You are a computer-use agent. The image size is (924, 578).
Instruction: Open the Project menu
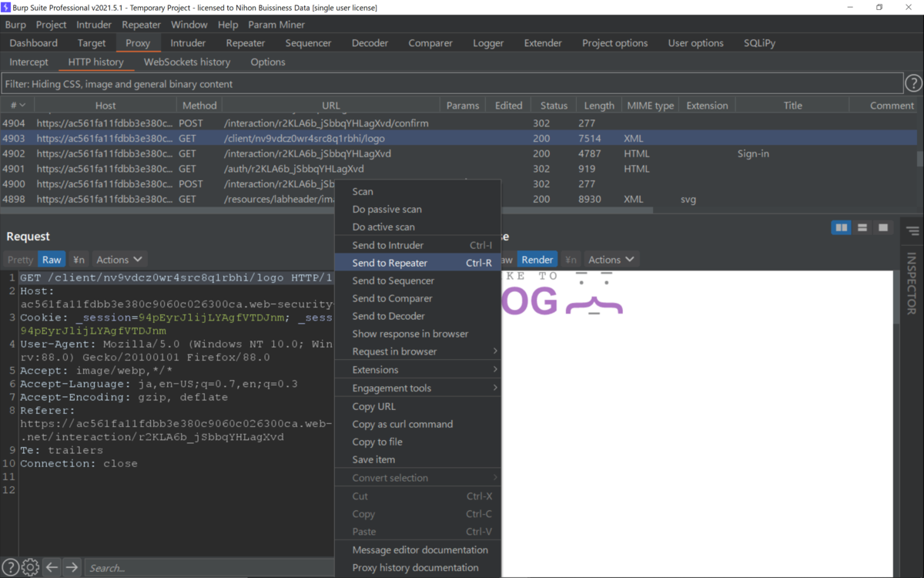(51, 25)
